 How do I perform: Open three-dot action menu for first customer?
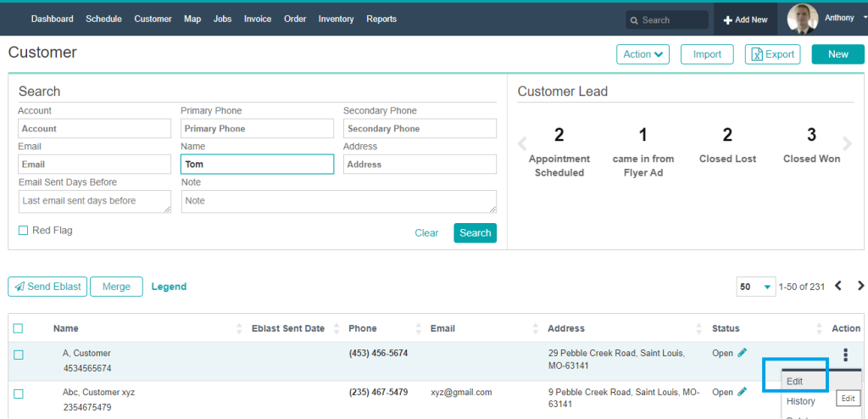pyautogui.click(x=845, y=355)
